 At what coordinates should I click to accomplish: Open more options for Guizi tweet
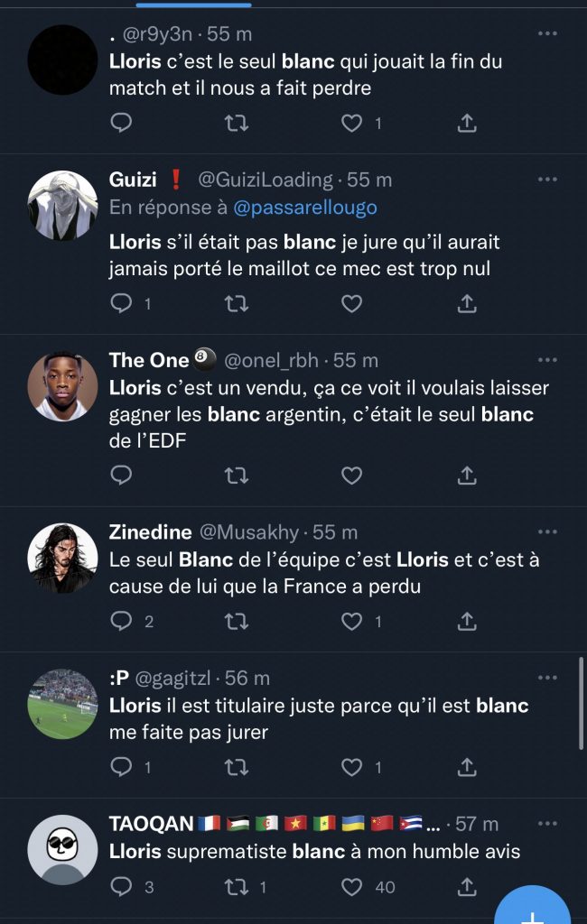[547, 180]
